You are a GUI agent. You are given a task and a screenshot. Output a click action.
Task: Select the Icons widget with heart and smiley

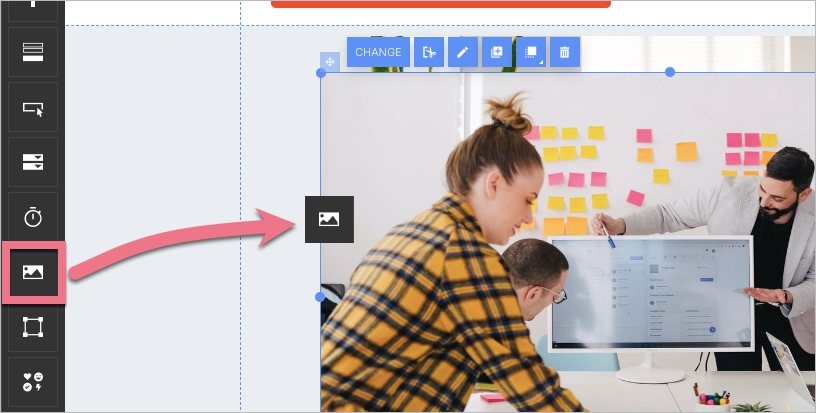(x=33, y=382)
